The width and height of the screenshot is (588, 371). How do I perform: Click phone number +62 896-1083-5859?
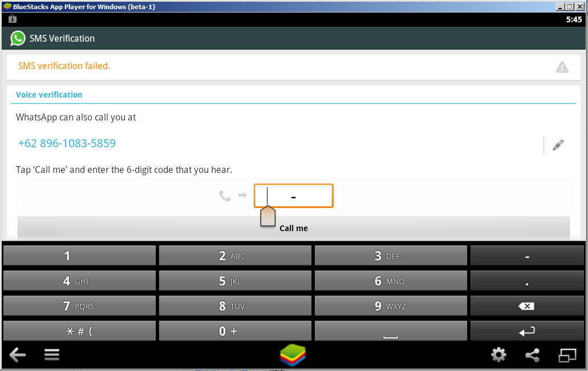pyautogui.click(x=67, y=143)
